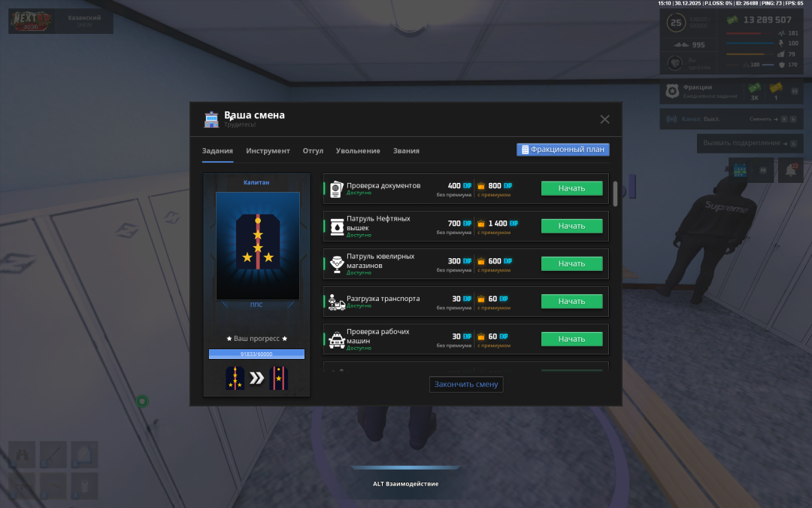Start the Проверка документов task

pos(571,188)
